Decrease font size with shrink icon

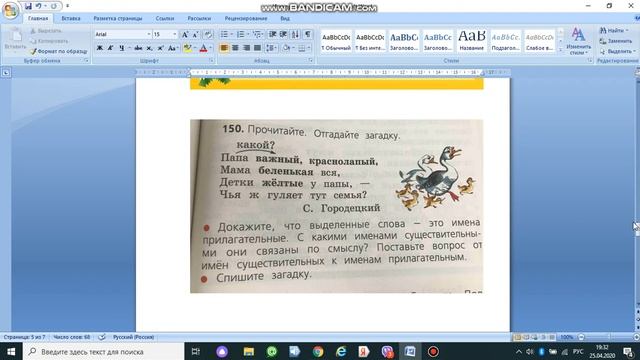tap(196, 34)
